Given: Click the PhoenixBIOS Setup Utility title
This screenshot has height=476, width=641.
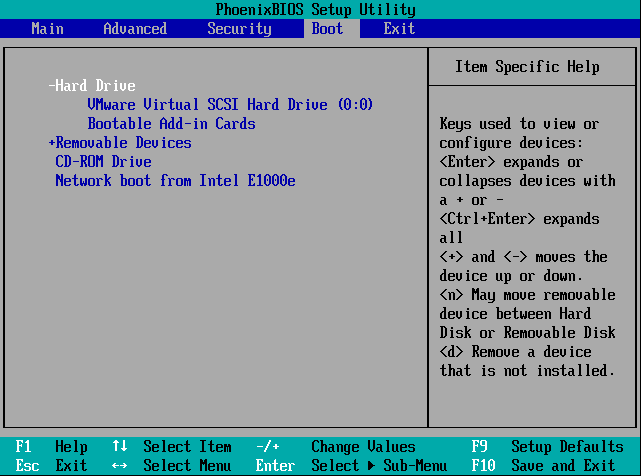Looking at the screenshot, I should [316, 10].
